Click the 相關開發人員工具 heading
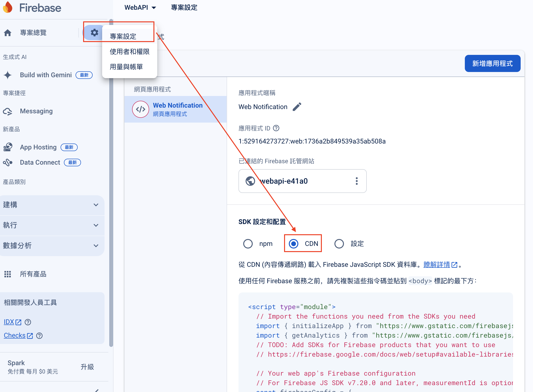The height and width of the screenshot is (392, 533). pos(30,303)
